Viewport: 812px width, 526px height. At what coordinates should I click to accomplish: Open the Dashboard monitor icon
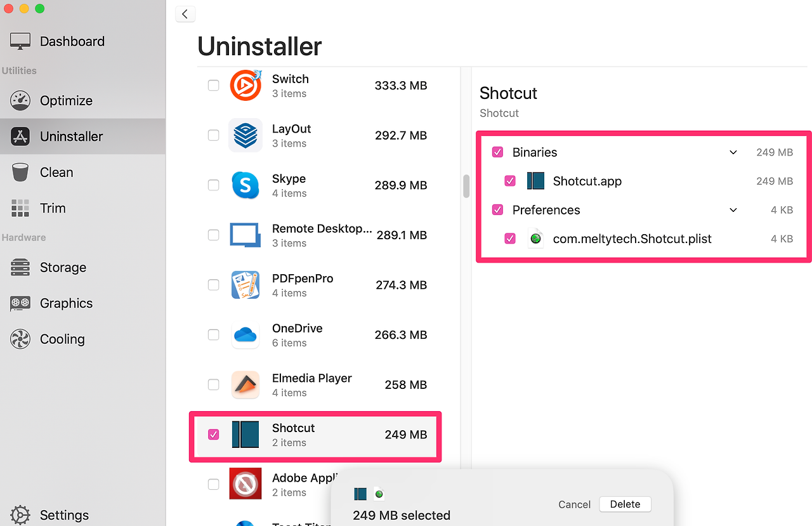pos(20,41)
